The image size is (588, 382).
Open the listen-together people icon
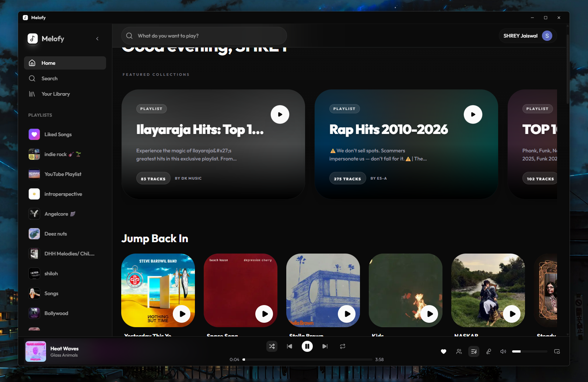459,351
